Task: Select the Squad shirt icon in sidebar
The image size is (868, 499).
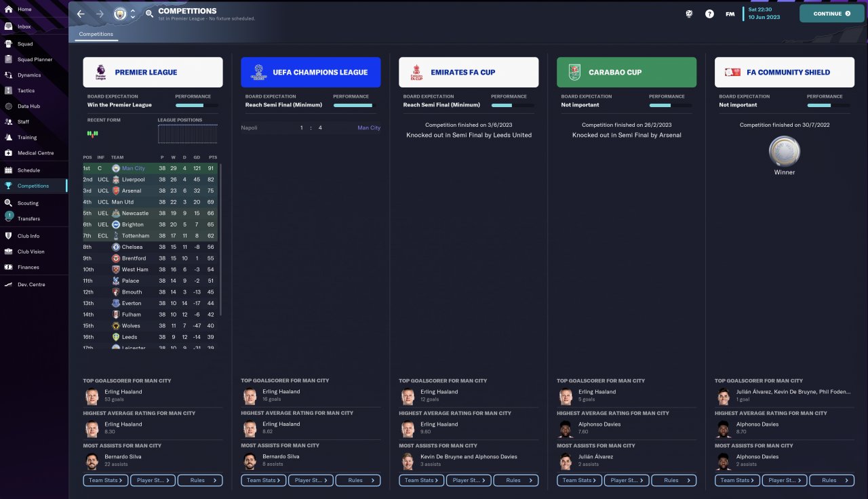Action: (x=9, y=43)
